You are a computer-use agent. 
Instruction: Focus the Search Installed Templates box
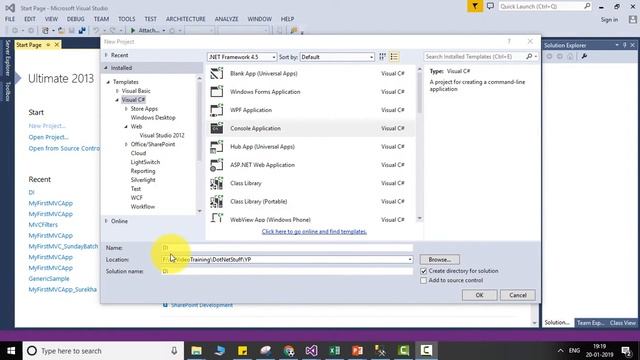click(475, 56)
